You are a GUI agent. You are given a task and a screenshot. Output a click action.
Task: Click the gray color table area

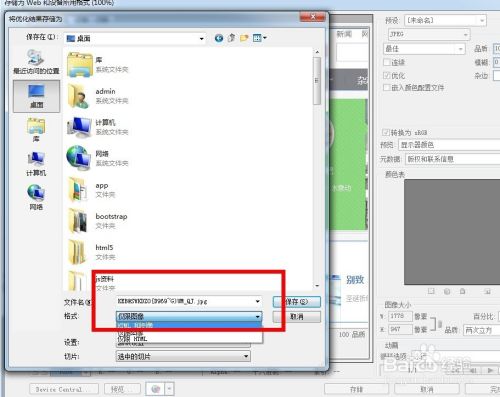click(x=452, y=232)
